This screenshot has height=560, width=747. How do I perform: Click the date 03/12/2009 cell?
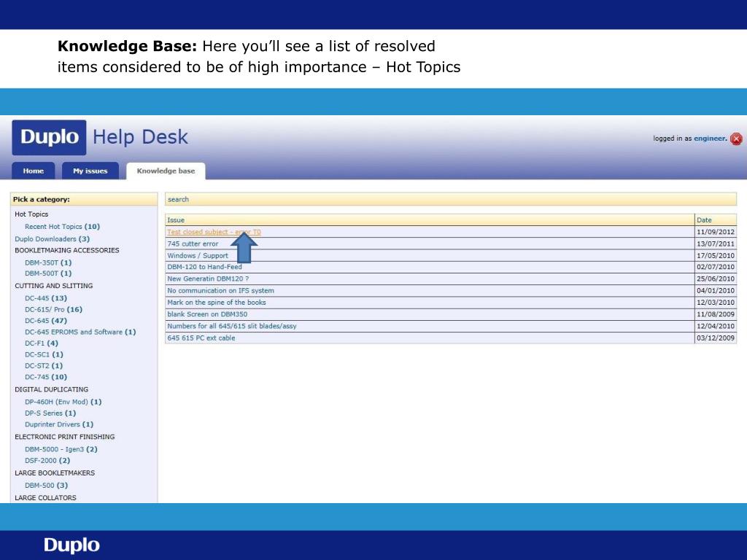click(716, 338)
